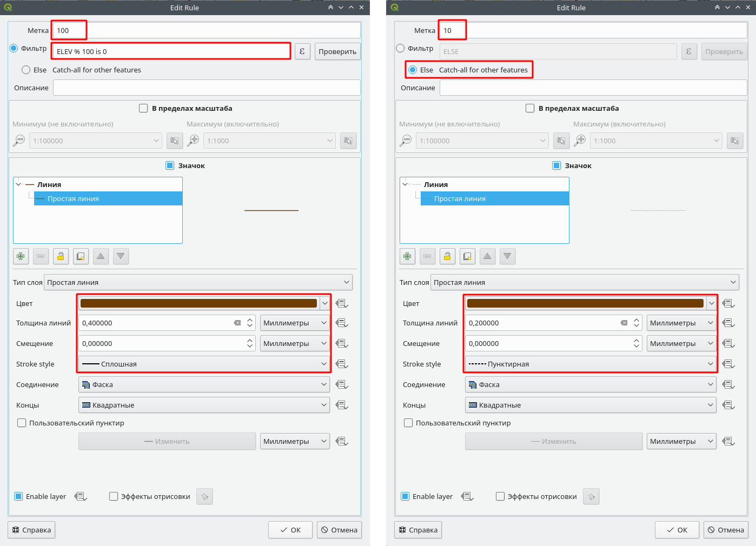756x546 pixels.
Task: Open Толщина линий units dropdown, left dialog
Action: pos(295,323)
